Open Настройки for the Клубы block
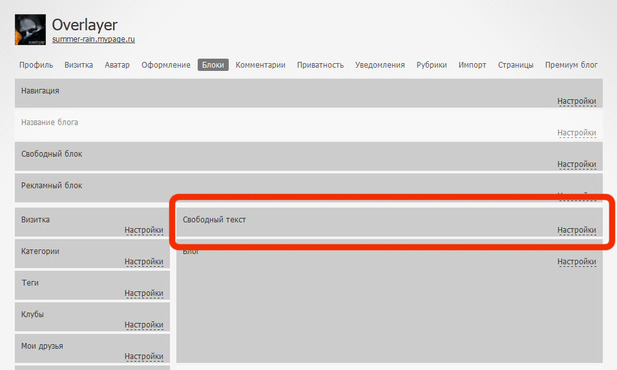Image resolution: width=617 pixels, height=370 pixels. tap(144, 324)
